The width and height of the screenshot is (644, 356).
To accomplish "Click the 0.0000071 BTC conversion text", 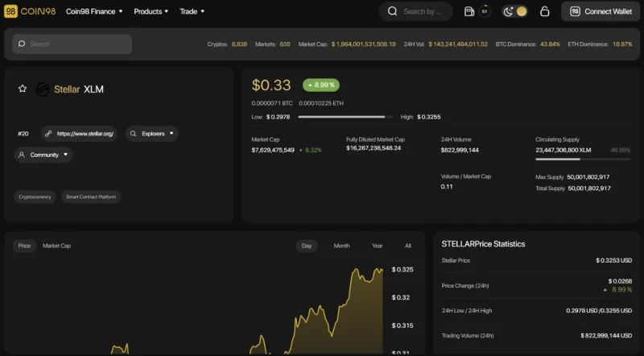I will click(272, 103).
